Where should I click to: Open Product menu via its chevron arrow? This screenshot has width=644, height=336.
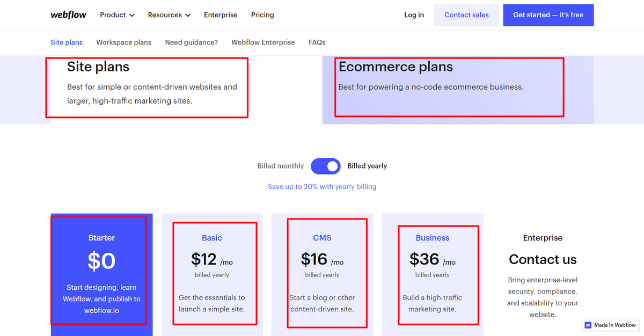tap(132, 15)
